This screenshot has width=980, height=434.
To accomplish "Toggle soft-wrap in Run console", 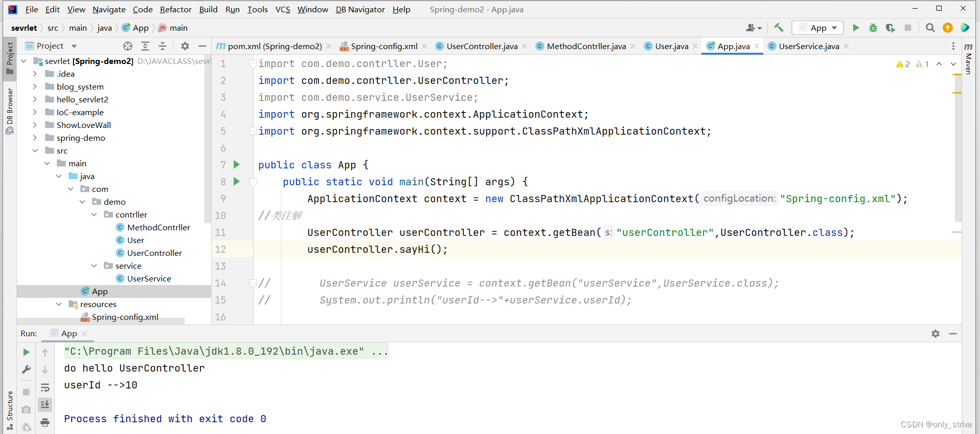I will point(45,387).
